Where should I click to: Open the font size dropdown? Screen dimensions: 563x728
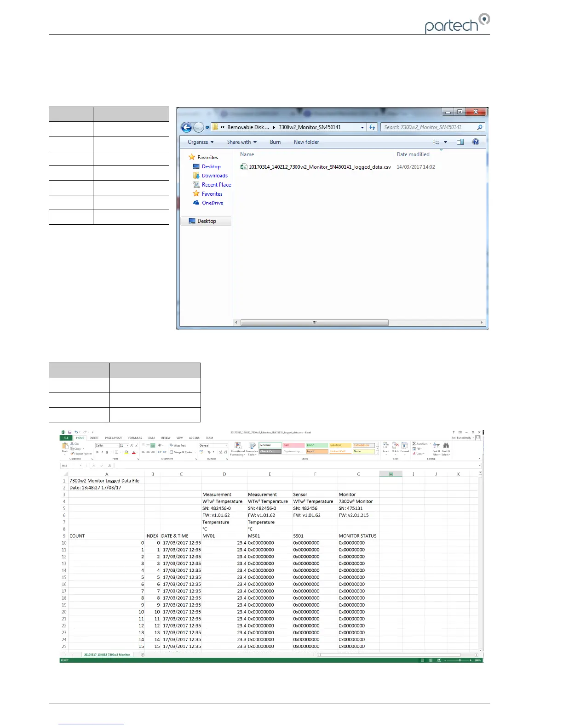click(127, 445)
